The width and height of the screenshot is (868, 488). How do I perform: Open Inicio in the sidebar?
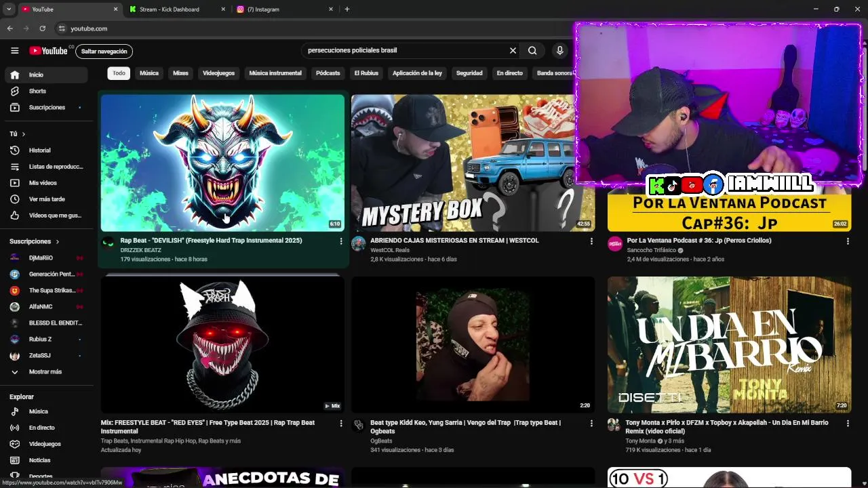tap(46, 75)
